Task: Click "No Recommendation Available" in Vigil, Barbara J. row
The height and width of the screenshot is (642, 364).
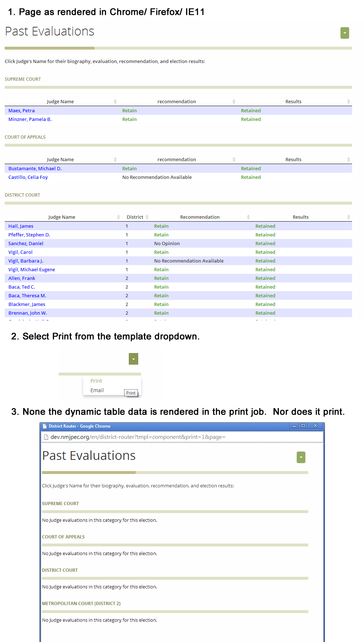Action: [x=189, y=261]
